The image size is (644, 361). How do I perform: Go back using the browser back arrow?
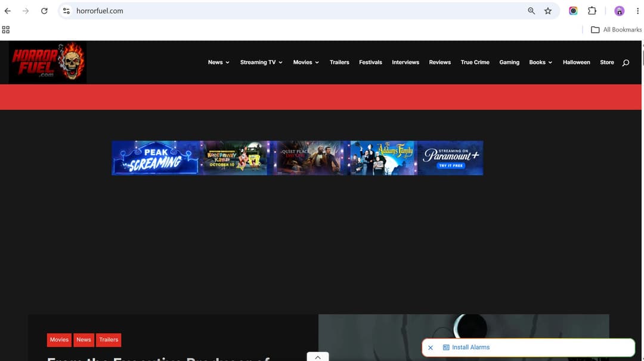(x=8, y=11)
